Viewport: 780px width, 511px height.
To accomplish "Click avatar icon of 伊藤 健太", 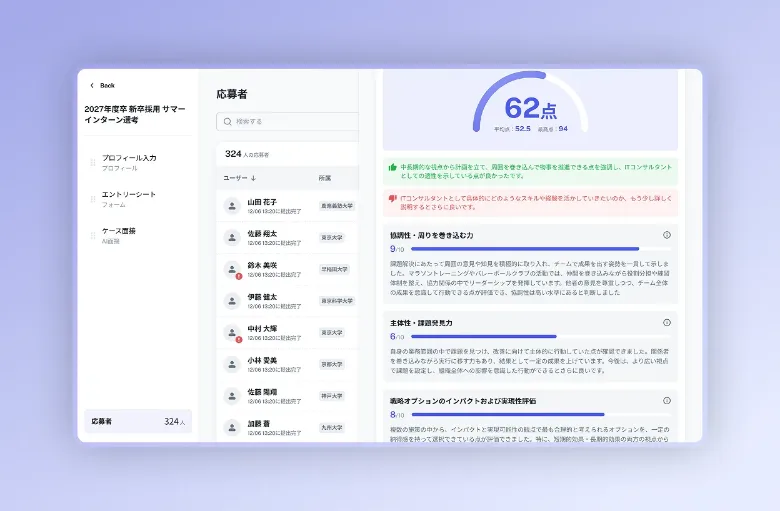I will tap(232, 301).
